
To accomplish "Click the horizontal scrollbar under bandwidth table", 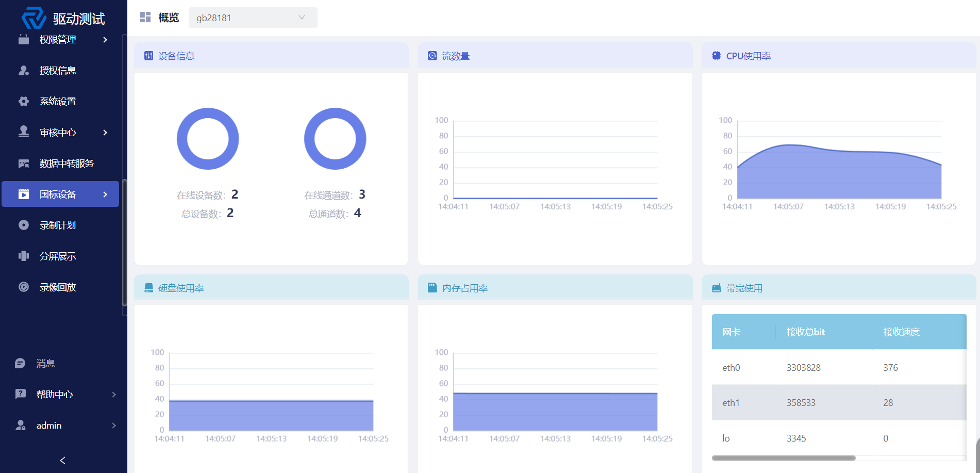I will 784,458.
